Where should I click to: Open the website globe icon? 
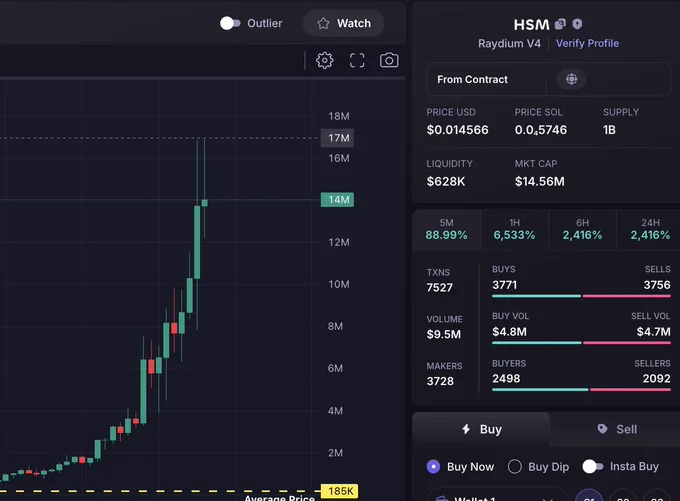point(571,79)
